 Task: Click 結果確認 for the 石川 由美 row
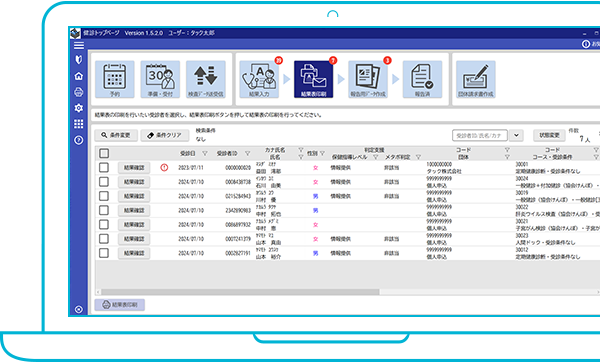(x=134, y=182)
